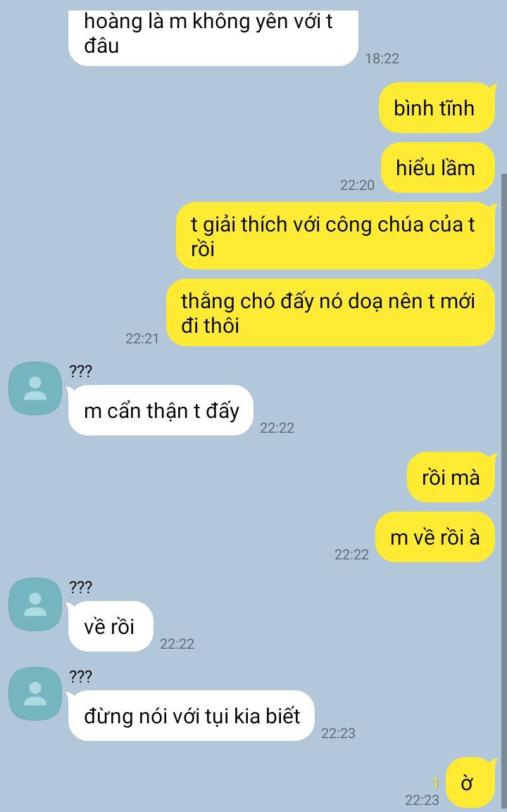Tap the avatar beside "m cẩn thận t đấy"
The height and width of the screenshot is (812, 507).
(x=35, y=388)
